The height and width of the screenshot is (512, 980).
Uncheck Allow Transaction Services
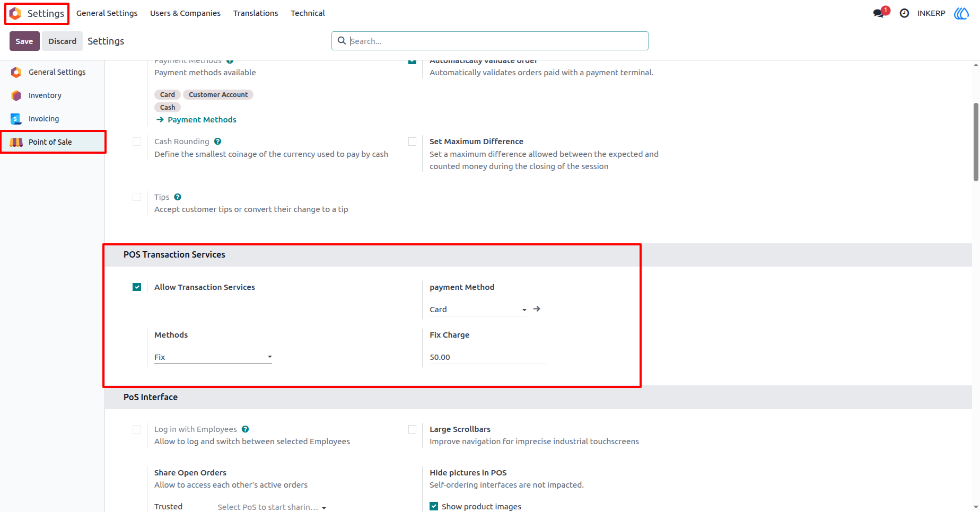[x=137, y=287]
